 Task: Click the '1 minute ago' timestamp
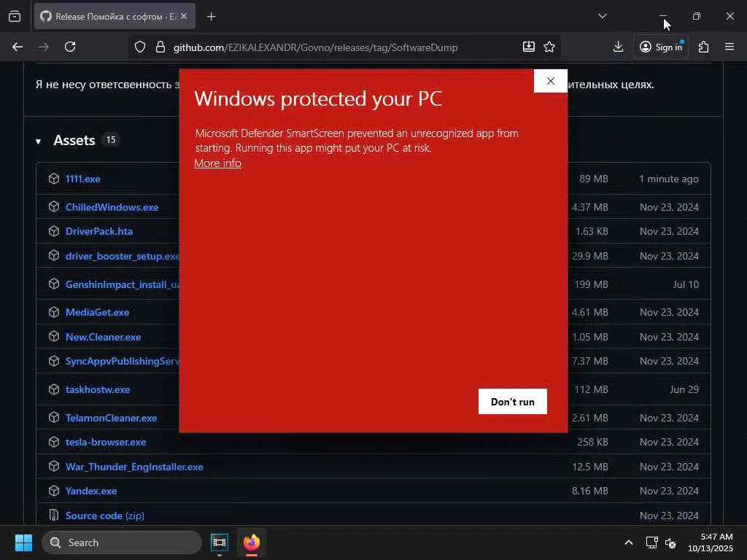(669, 179)
